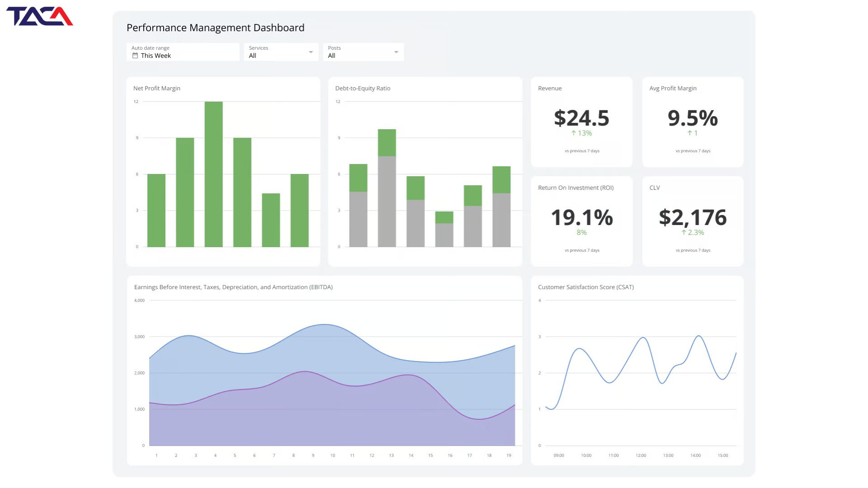Click the TACA logo
868x488 pixels.
40,16
